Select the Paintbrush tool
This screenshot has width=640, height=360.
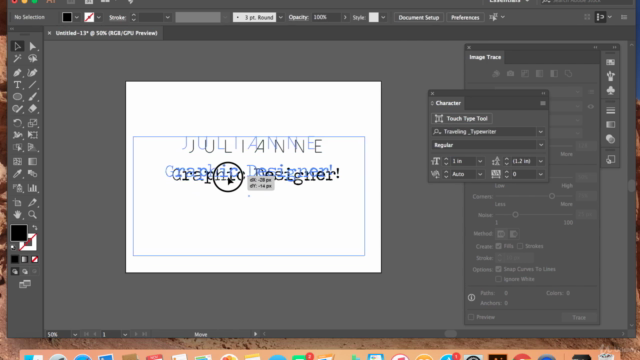33,97
